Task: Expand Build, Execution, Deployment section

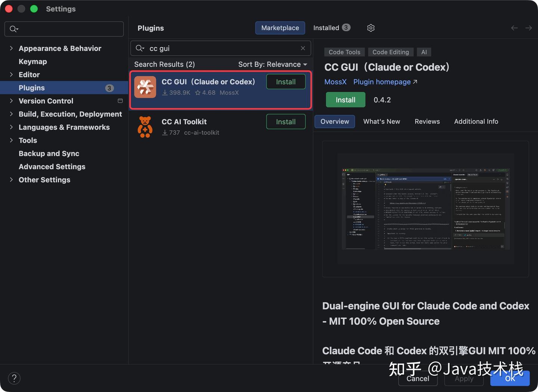Action: point(11,114)
